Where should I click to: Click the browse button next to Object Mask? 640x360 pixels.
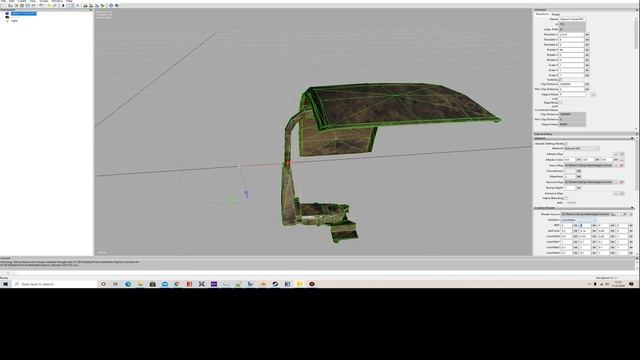click(x=593, y=94)
